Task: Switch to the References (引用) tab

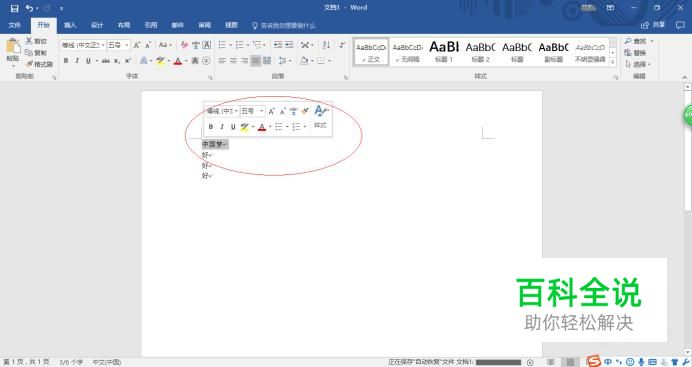Action: 151,25
